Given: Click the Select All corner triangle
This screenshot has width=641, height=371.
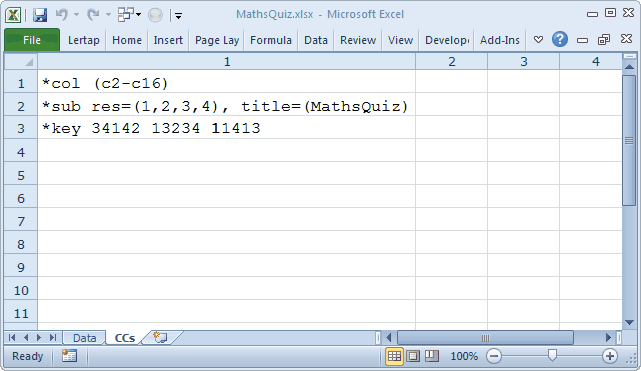Looking at the screenshot, I should 21,62.
